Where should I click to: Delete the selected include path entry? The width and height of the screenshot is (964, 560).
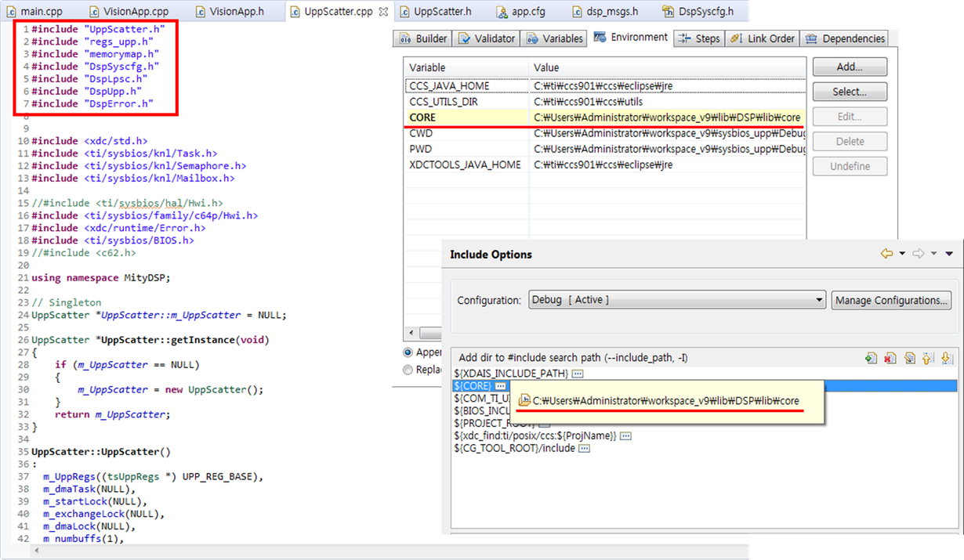coord(890,358)
